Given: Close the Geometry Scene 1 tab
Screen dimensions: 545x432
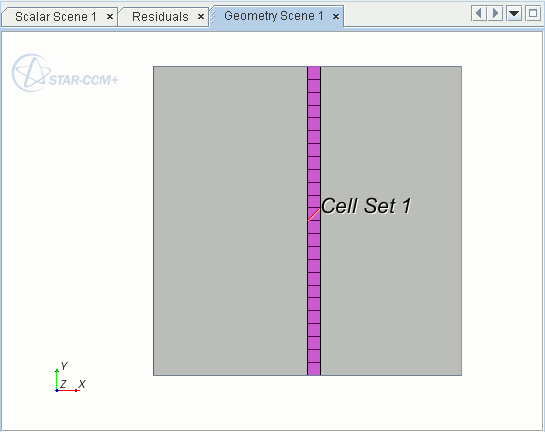Looking at the screenshot, I should point(336,17).
